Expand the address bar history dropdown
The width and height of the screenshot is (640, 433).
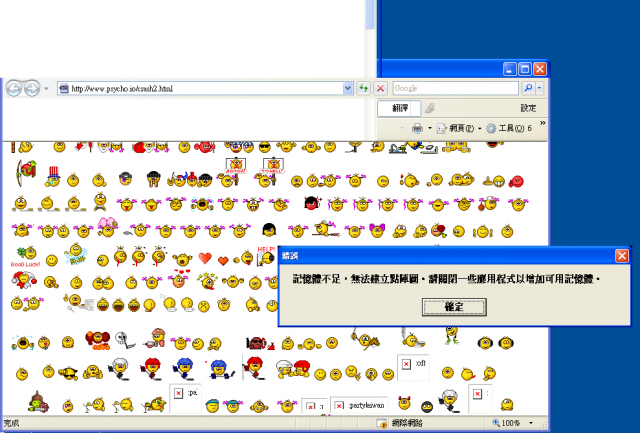[x=348, y=89]
